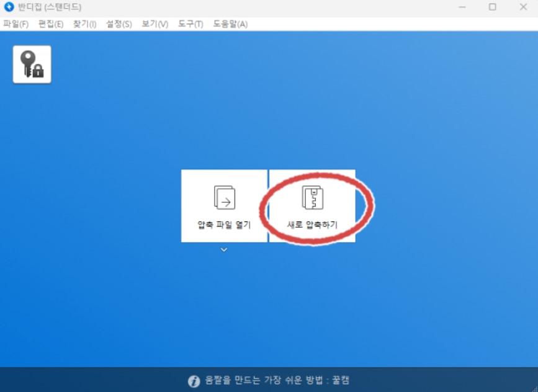Screen dimensions: 538x392
Task: Open the 찾기(I) menu
Action: (x=84, y=24)
